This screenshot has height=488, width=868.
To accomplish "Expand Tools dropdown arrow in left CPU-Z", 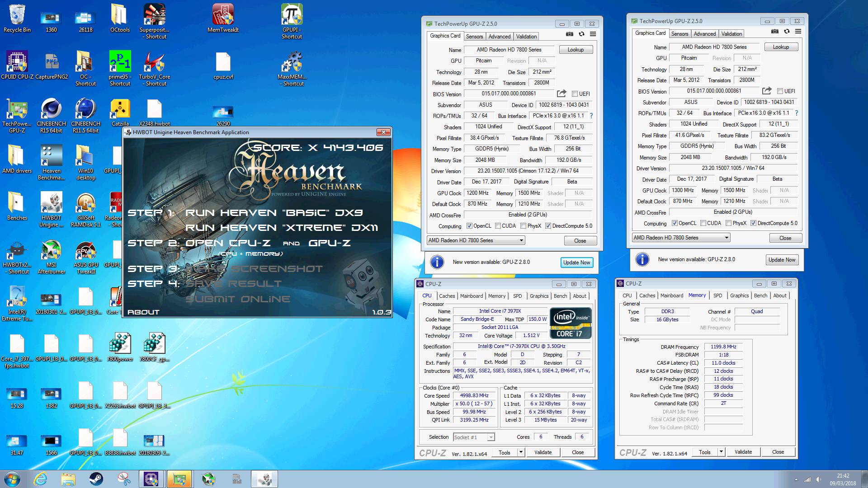I will click(x=520, y=452).
